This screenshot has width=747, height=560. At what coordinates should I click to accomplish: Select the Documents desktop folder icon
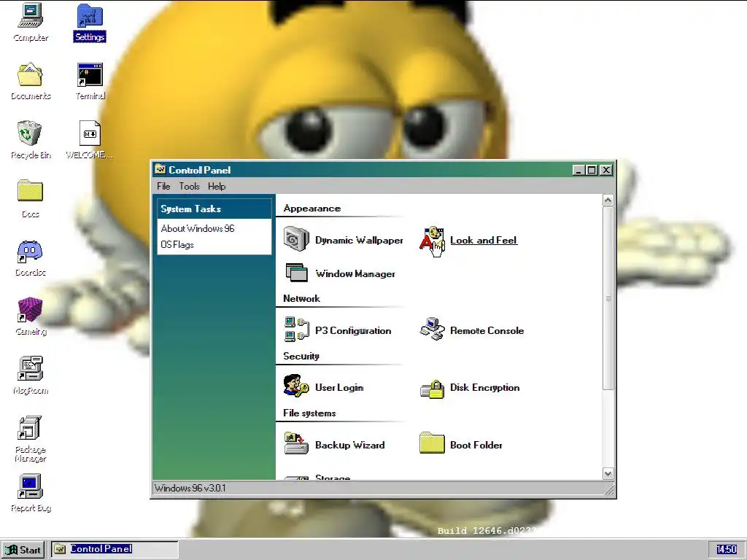(x=30, y=75)
